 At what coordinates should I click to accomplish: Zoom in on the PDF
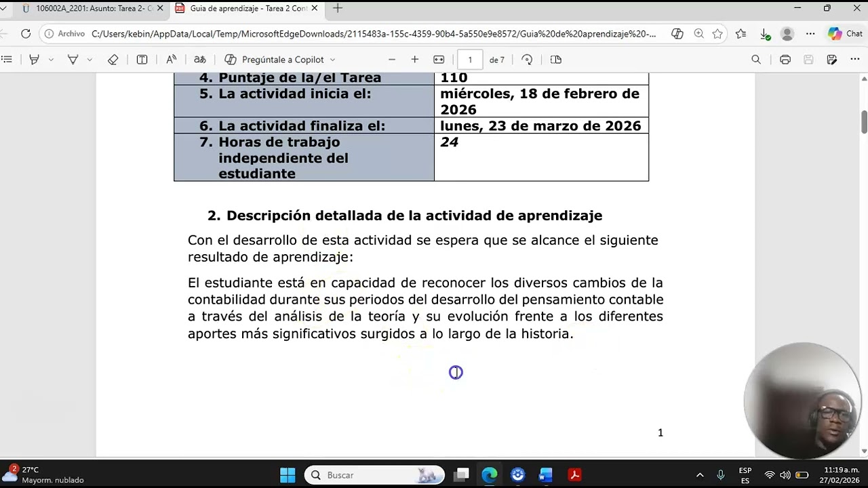click(415, 60)
